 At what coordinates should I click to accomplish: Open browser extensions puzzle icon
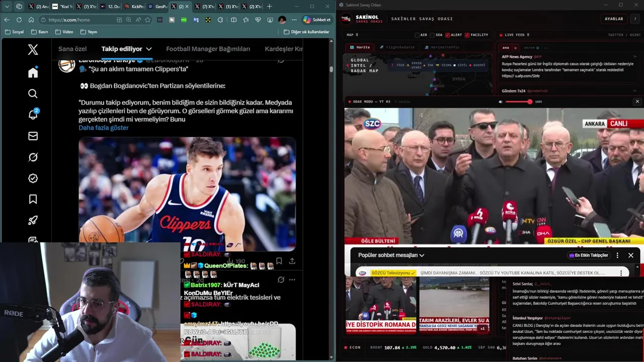(220, 20)
